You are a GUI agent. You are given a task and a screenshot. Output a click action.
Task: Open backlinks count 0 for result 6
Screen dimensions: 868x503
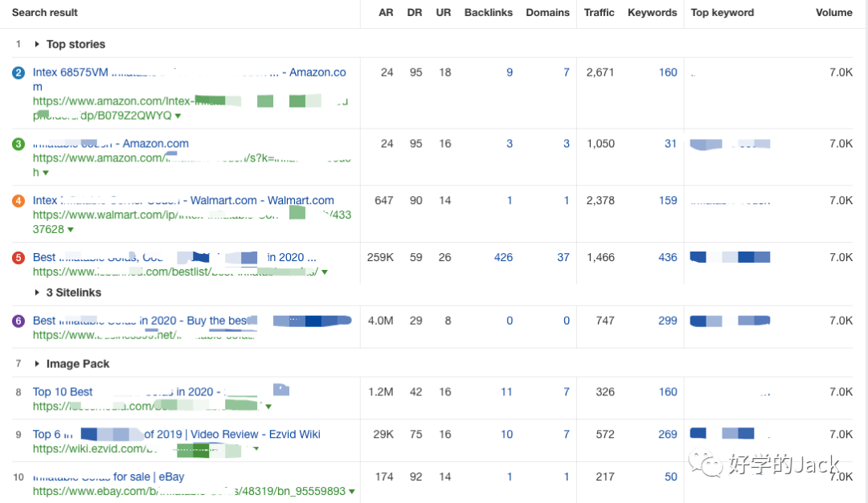510,321
